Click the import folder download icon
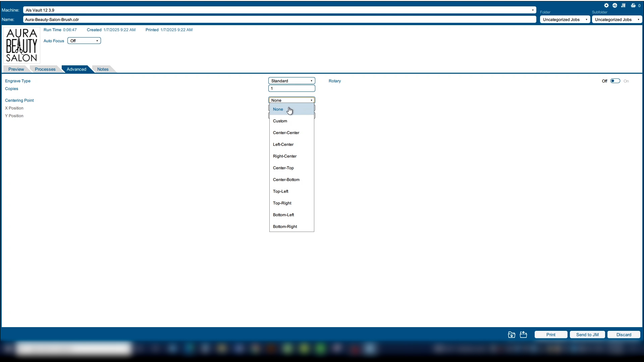The width and height of the screenshot is (644, 362). coord(512,335)
